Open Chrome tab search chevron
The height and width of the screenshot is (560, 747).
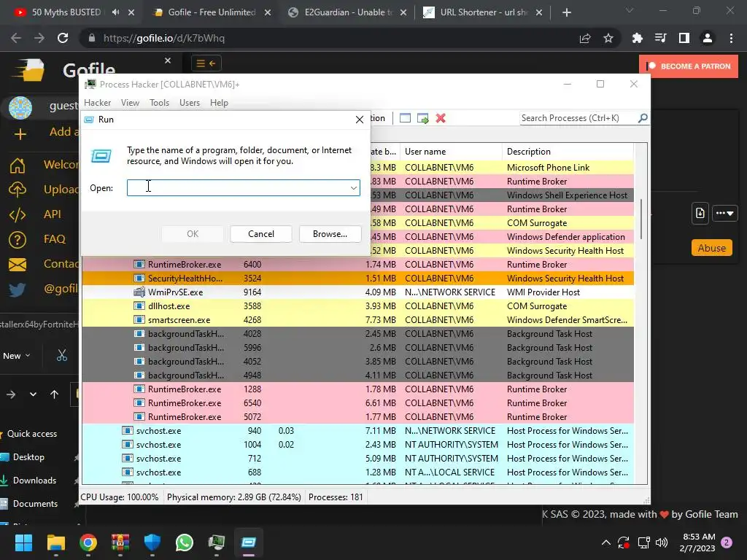pyautogui.click(x=630, y=10)
